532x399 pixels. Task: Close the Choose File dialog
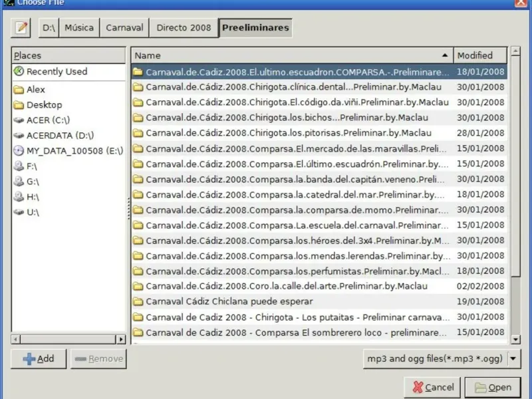(x=521, y=3)
